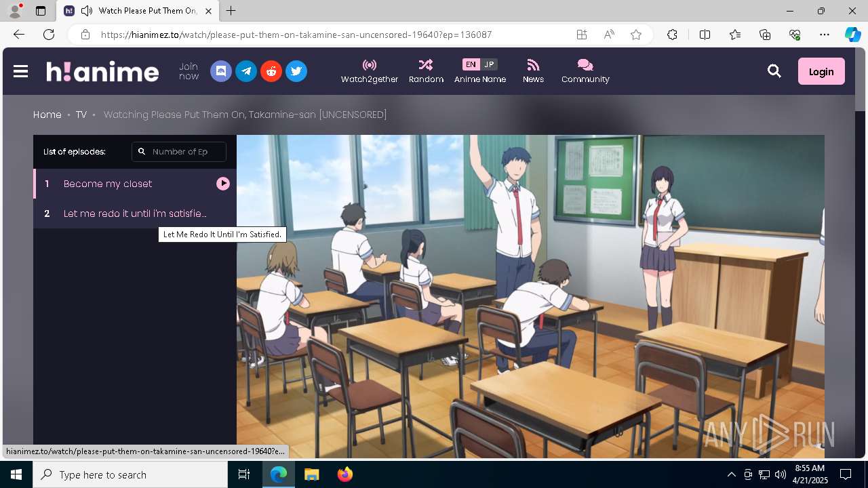Open the apps icon in address bar
The width and height of the screenshot is (868, 488).
[582, 35]
